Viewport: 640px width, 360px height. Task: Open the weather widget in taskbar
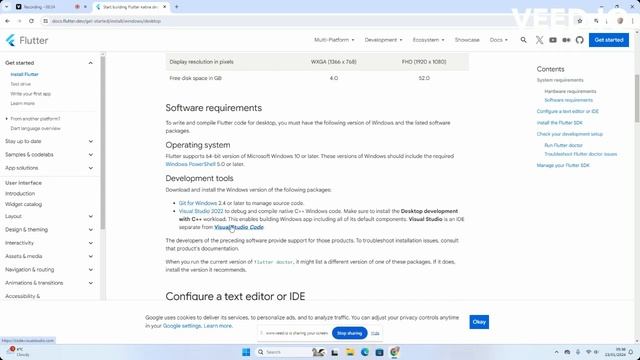click(18, 352)
